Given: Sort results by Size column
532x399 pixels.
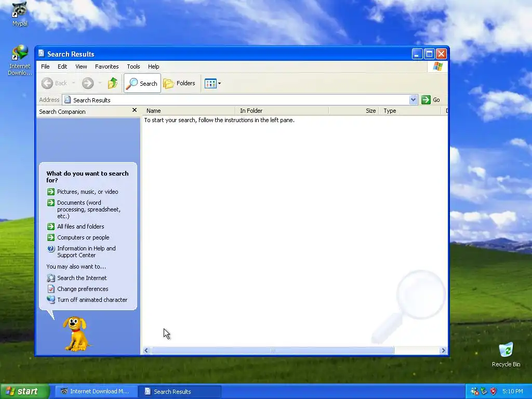Looking at the screenshot, I should [x=353, y=111].
